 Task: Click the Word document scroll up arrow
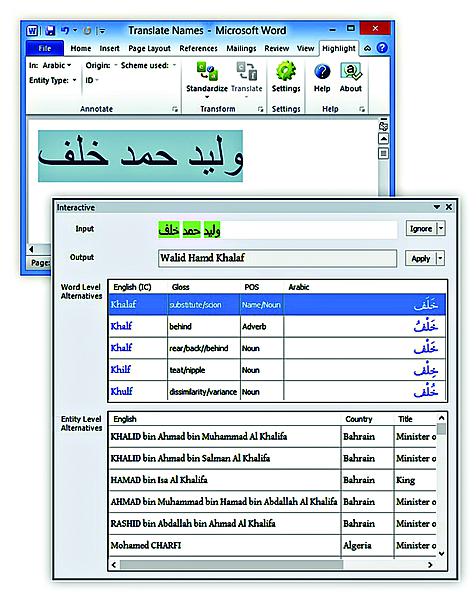coord(383,139)
